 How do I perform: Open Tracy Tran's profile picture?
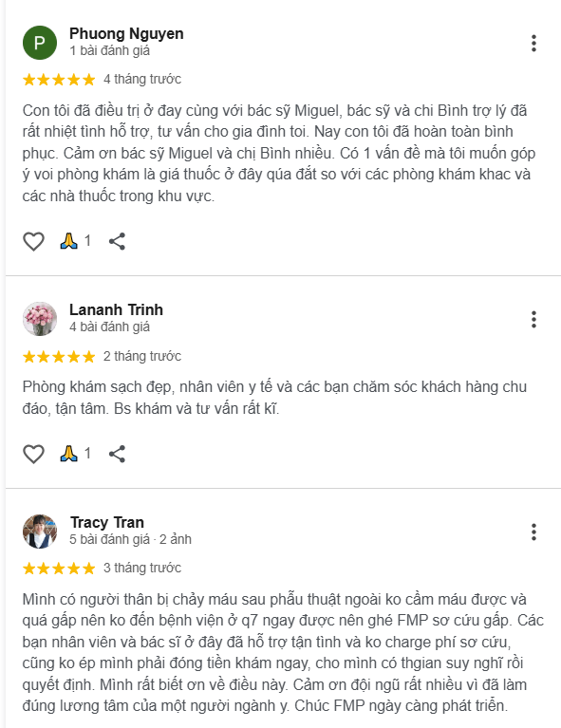(x=40, y=532)
